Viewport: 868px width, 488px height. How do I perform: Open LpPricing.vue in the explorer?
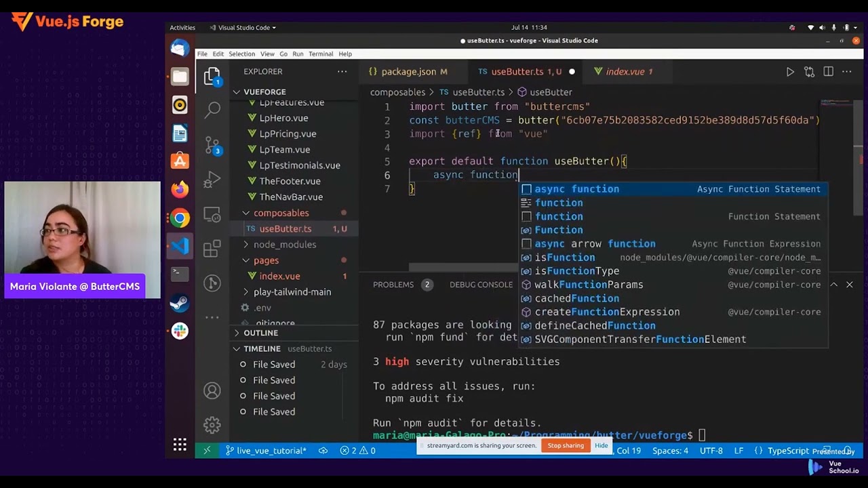(288, 134)
